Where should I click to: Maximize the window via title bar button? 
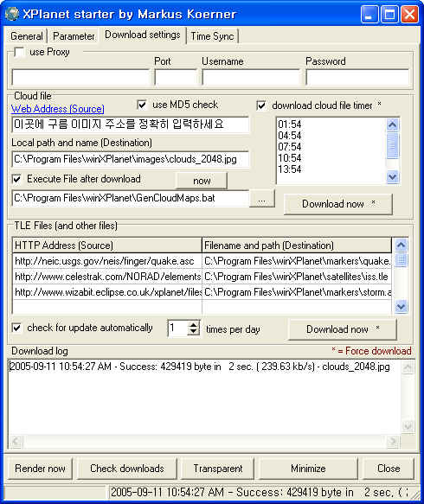point(389,15)
